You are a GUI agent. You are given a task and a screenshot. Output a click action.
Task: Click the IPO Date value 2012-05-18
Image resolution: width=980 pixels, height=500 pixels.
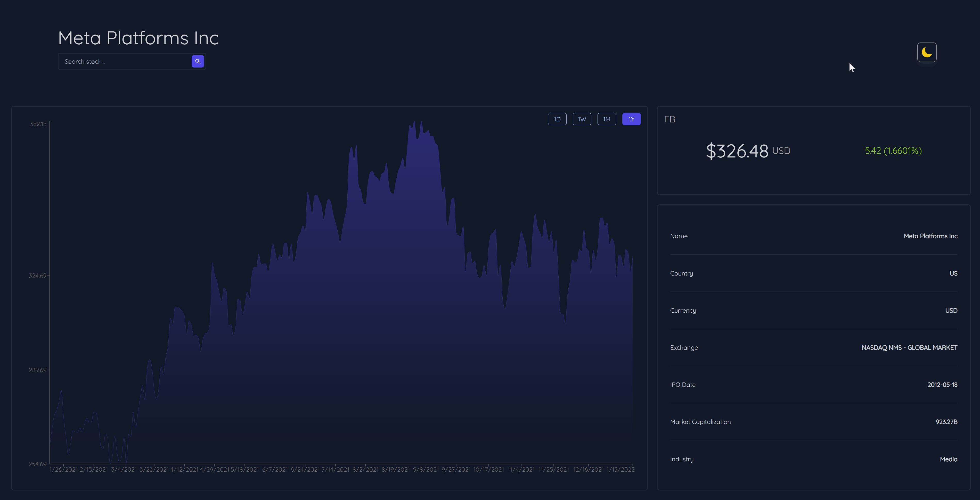coord(942,385)
